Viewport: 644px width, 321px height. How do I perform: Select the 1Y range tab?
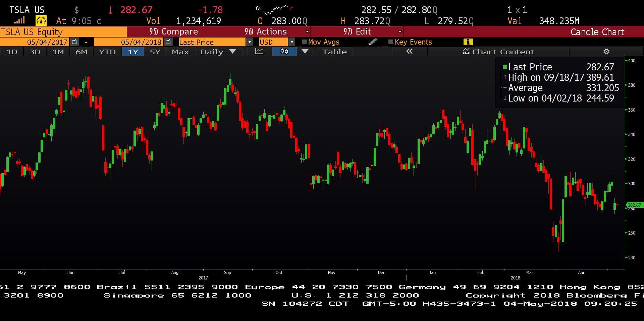click(x=133, y=52)
